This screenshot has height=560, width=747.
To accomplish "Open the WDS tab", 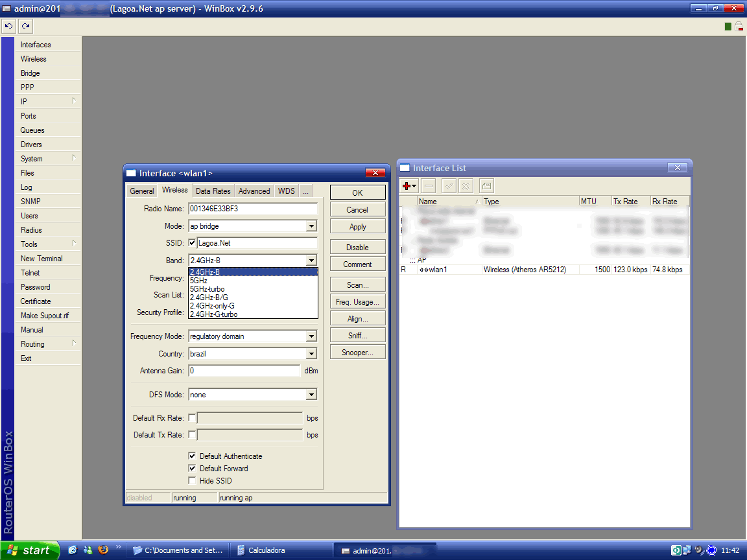I will tap(287, 191).
